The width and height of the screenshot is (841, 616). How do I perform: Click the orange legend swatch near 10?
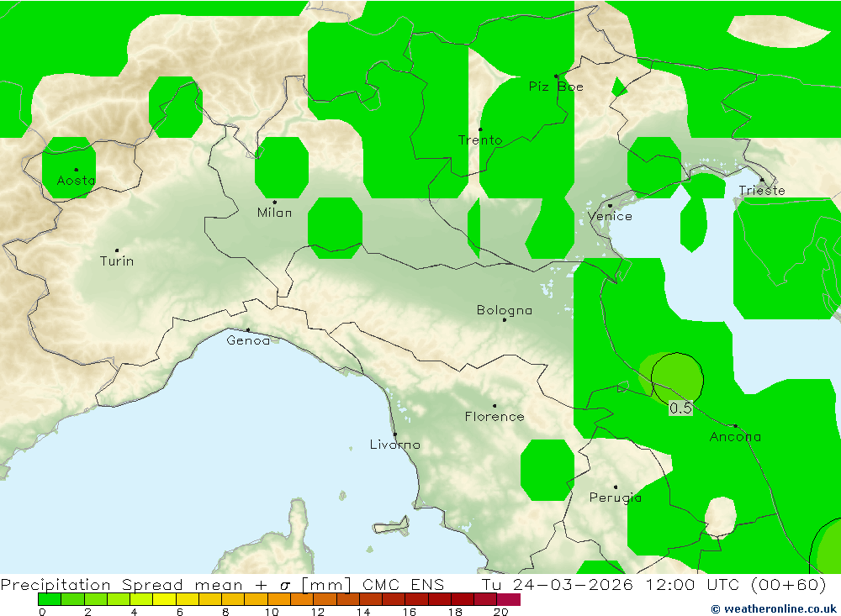point(279,599)
